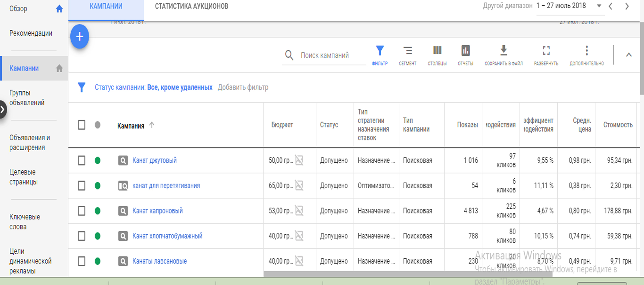
Task: Go to next date range arrow
Action: (627, 6)
